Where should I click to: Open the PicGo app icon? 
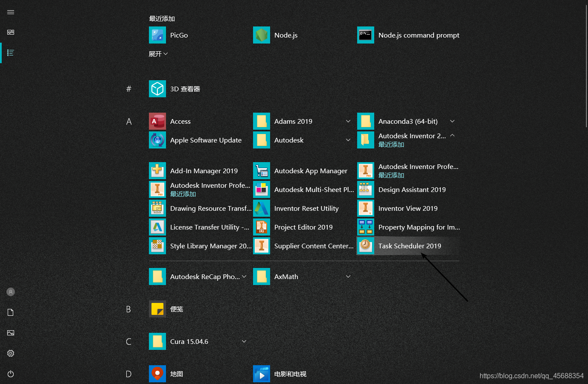click(157, 35)
